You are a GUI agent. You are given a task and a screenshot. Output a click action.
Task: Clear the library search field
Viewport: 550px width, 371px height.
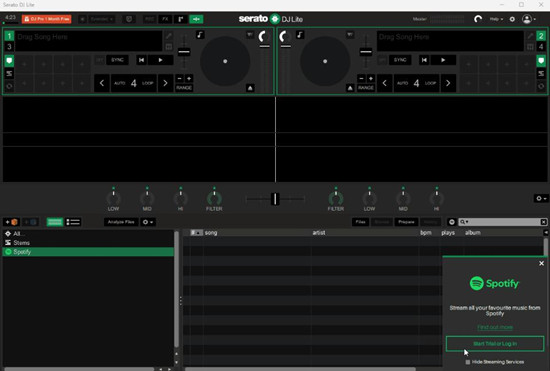543,222
